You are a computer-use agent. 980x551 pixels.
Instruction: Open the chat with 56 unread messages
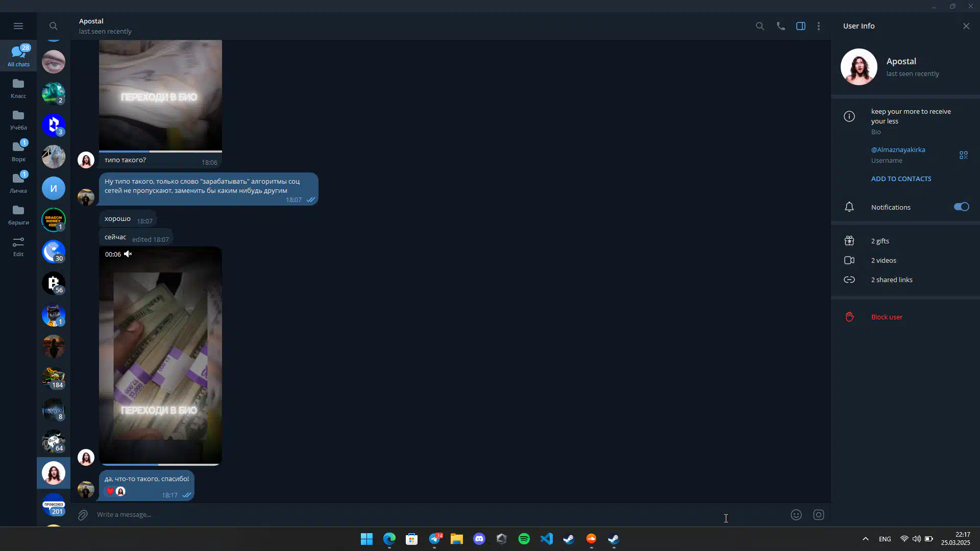54,283
